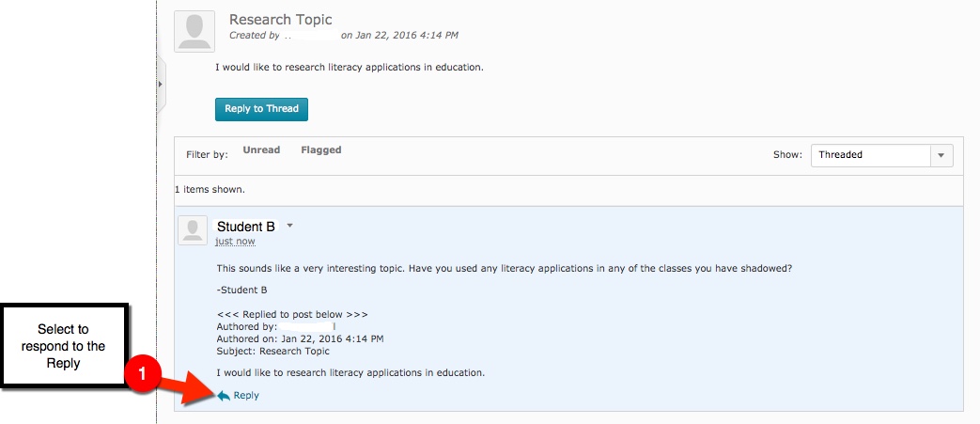Click the "Select to respond" callout box
The image size is (980, 424).
(x=64, y=346)
